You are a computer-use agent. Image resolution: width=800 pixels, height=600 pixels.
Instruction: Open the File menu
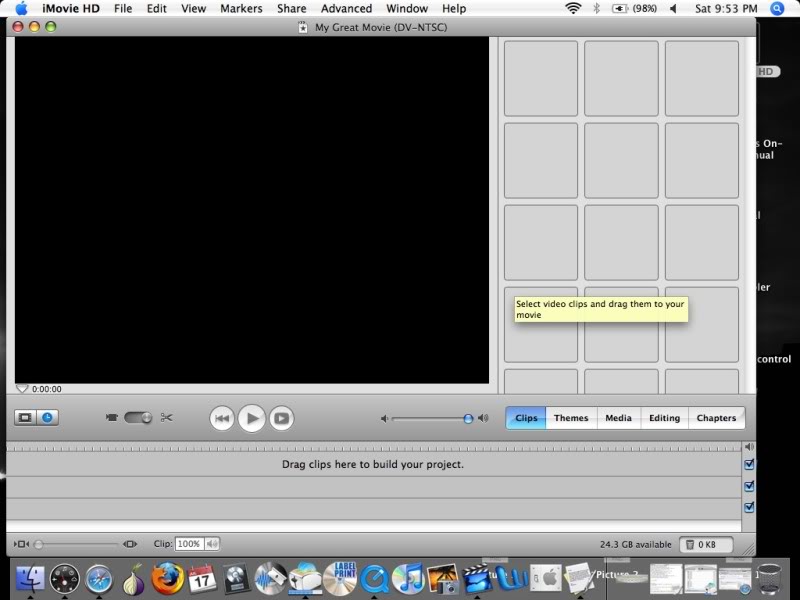[x=123, y=8]
